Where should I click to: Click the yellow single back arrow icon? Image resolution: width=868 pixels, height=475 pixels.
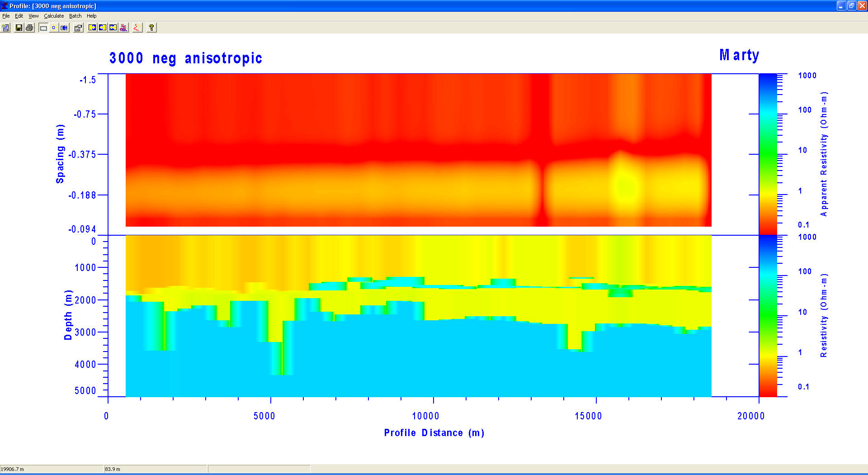103,28
